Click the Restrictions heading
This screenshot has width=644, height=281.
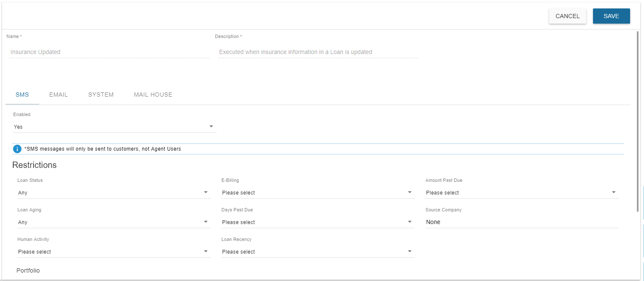(35, 165)
